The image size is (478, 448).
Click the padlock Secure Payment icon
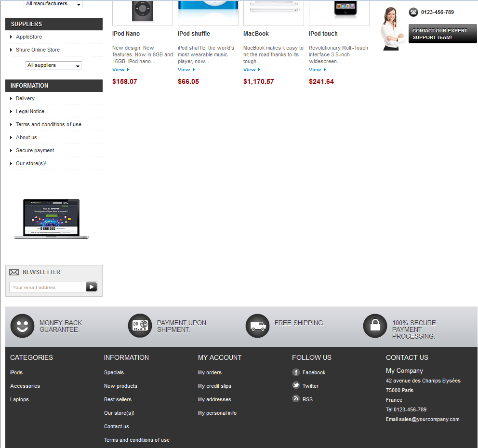pyautogui.click(x=375, y=326)
